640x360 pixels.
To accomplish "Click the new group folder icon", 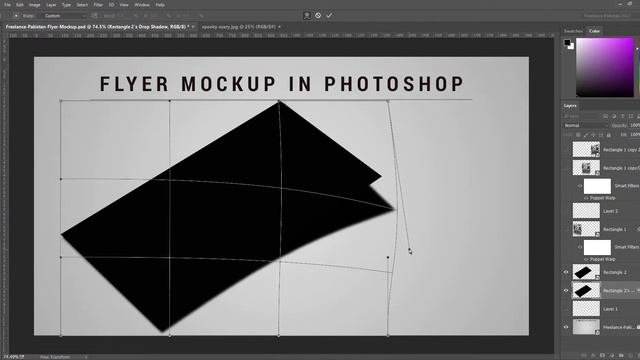I will point(621,356).
